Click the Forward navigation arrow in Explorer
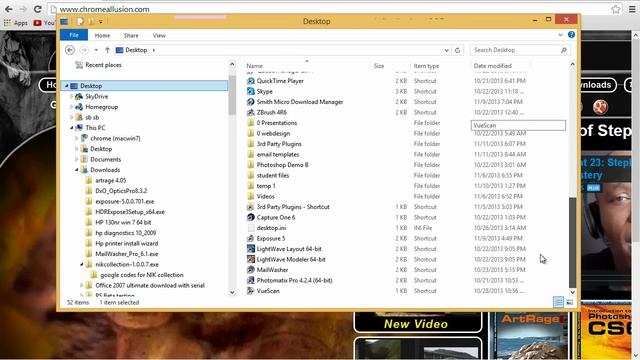 click(x=84, y=50)
